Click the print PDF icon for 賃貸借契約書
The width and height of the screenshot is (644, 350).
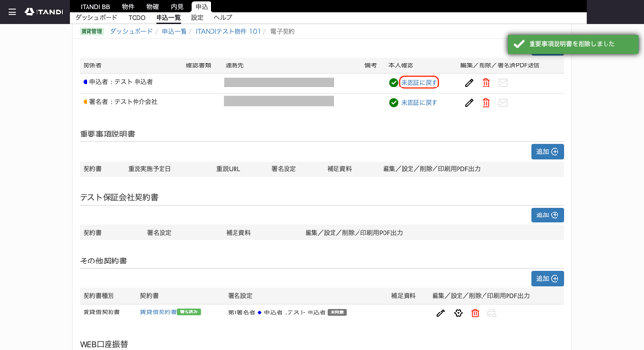[491, 313]
